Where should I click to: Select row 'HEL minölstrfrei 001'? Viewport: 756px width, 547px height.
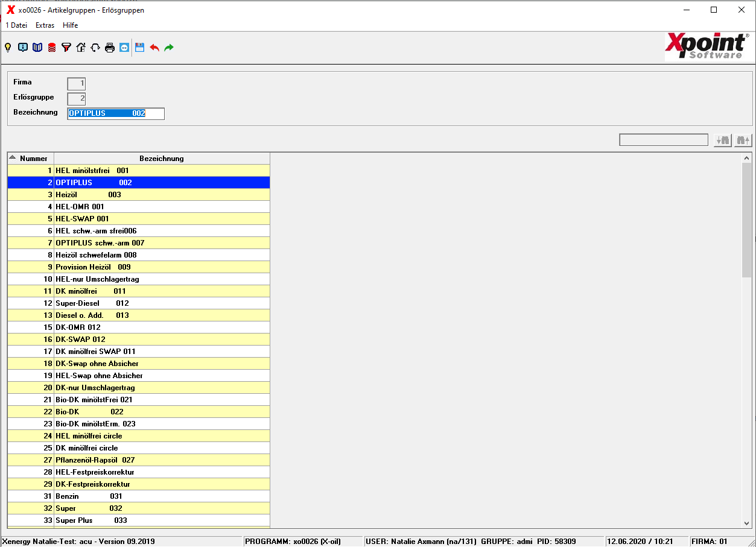point(139,171)
